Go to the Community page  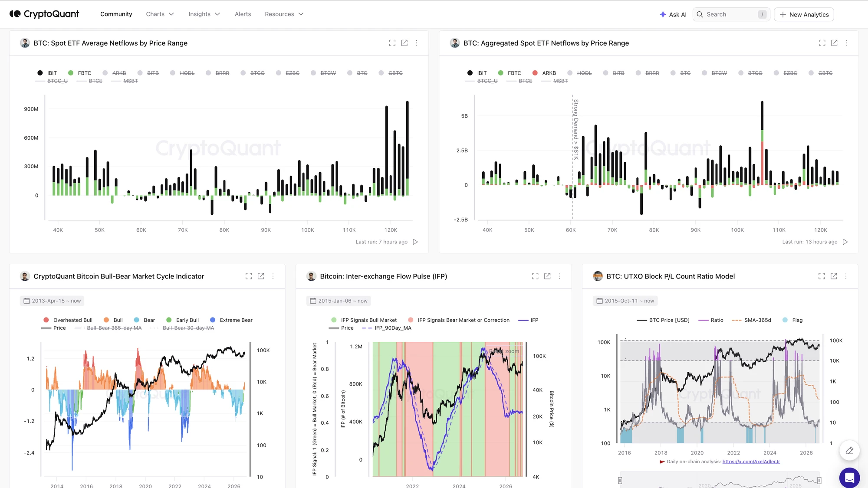coord(116,14)
